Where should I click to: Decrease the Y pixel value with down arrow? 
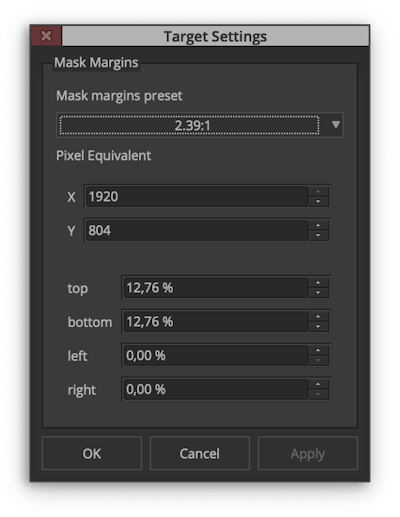tap(318, 235)
